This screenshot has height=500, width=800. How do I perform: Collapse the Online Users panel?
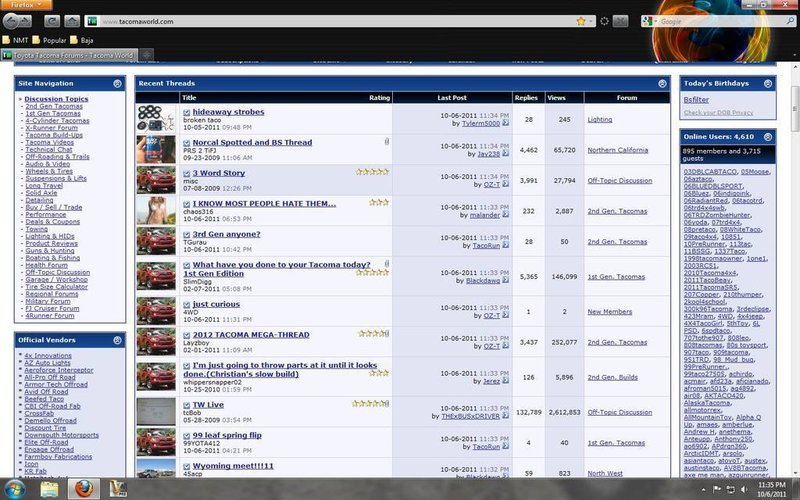pos(768,137)
